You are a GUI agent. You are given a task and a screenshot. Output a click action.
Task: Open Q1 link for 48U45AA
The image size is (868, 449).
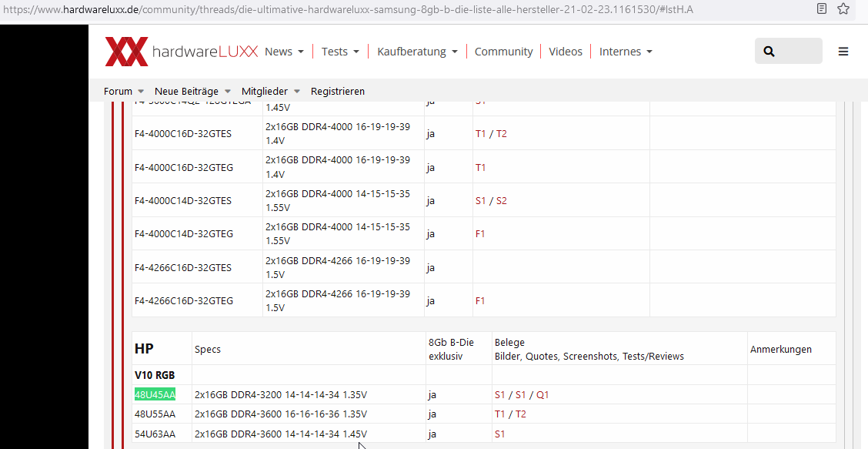pyautogui.click(x=542, y=395)
